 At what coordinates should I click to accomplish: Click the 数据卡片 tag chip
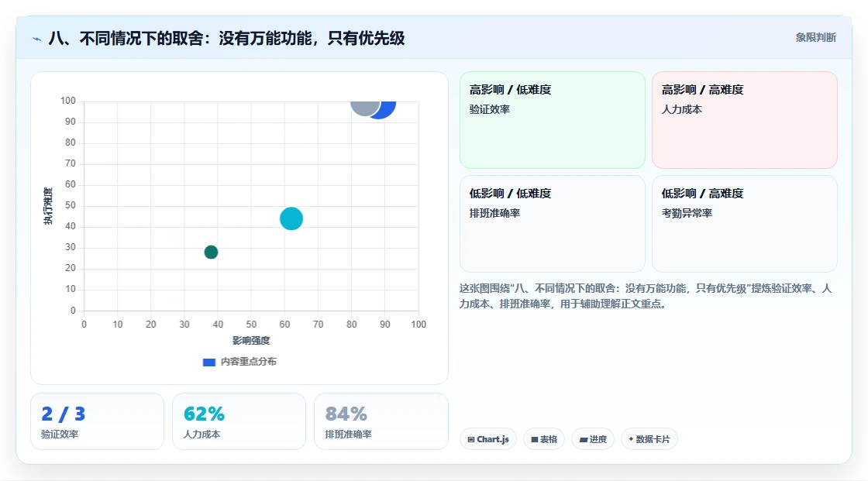click(649, 439)
